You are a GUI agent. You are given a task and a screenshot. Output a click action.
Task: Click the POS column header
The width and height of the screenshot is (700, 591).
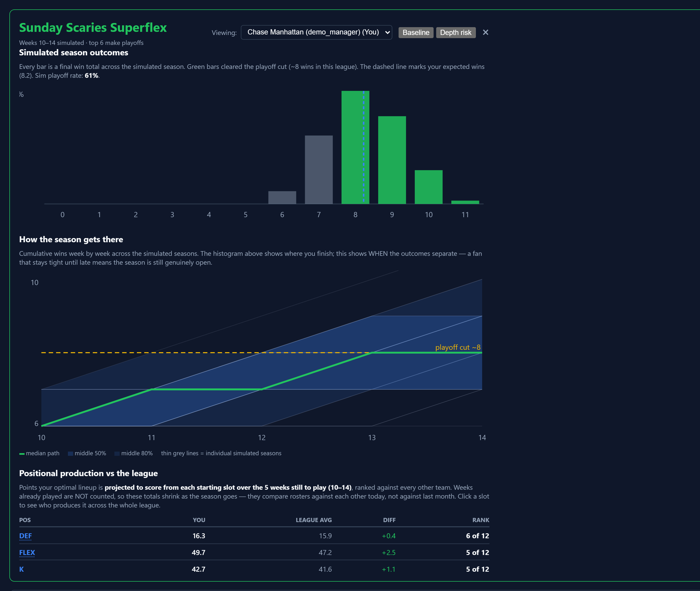point(25,520)
